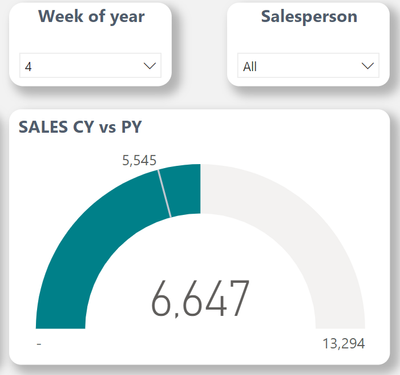Click the large teal gauge segment

pos(90,240)
